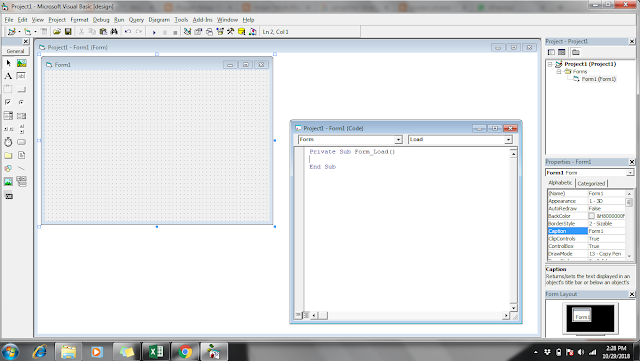Collapse the Project1 tree node

550,64
